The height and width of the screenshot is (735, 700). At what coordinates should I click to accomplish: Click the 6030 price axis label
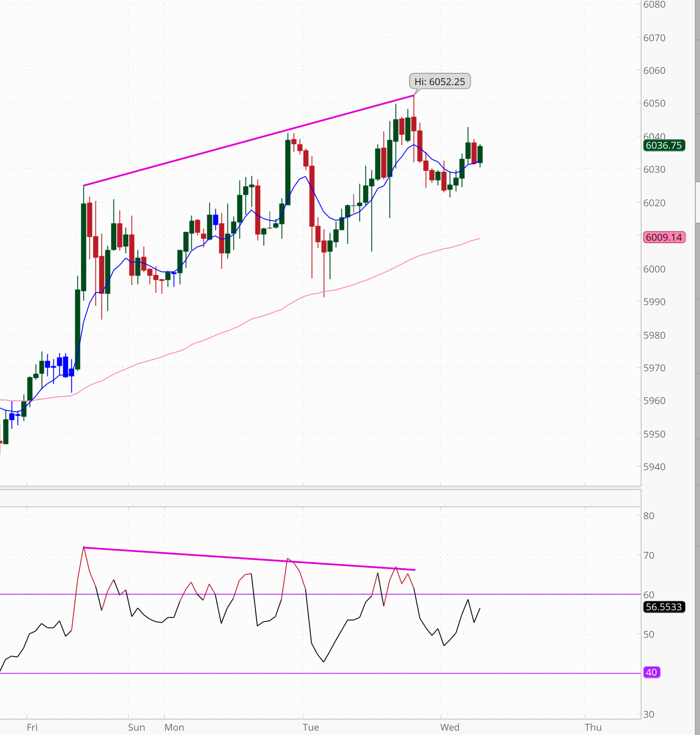coord(654,169)
